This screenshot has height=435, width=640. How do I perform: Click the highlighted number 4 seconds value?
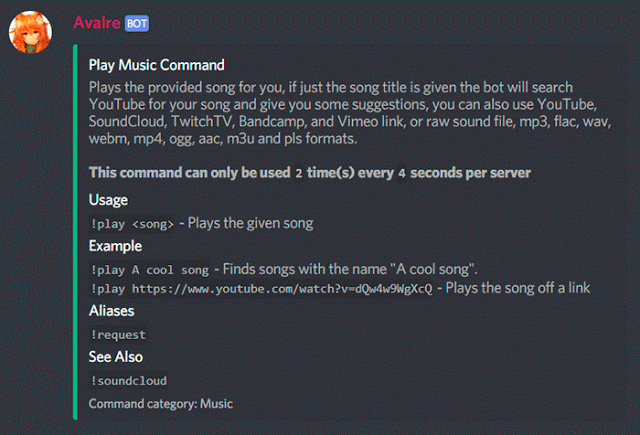(402, 173)
